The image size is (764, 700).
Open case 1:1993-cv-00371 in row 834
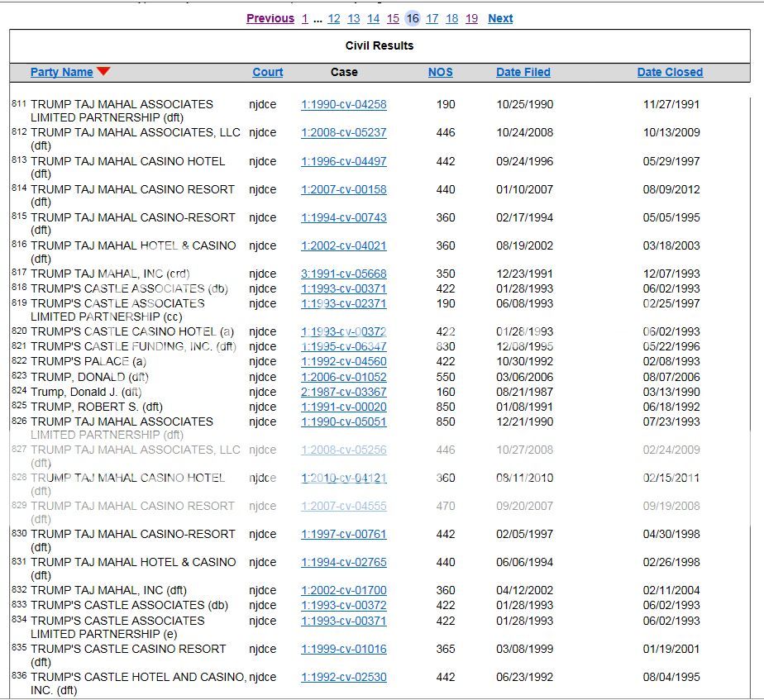[x=343, y=621]
